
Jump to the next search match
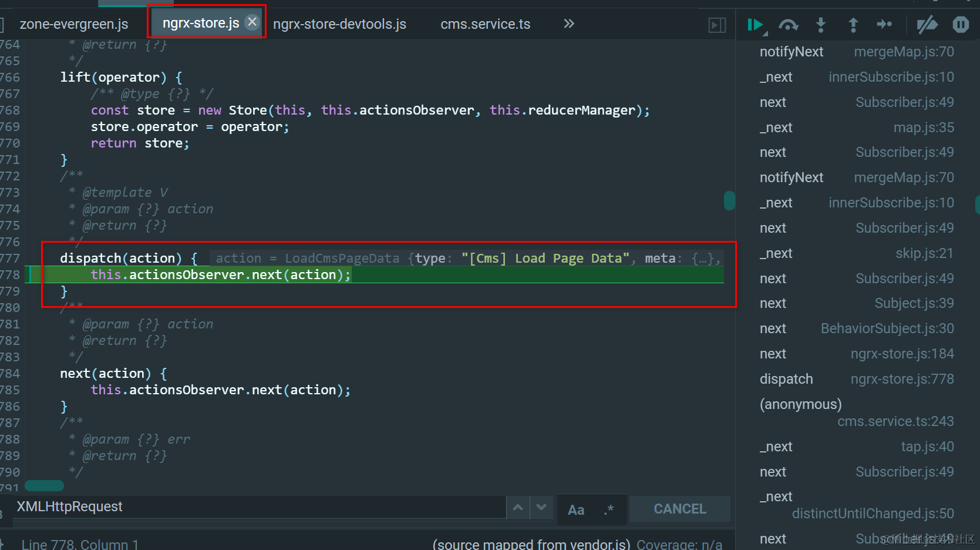541,508
